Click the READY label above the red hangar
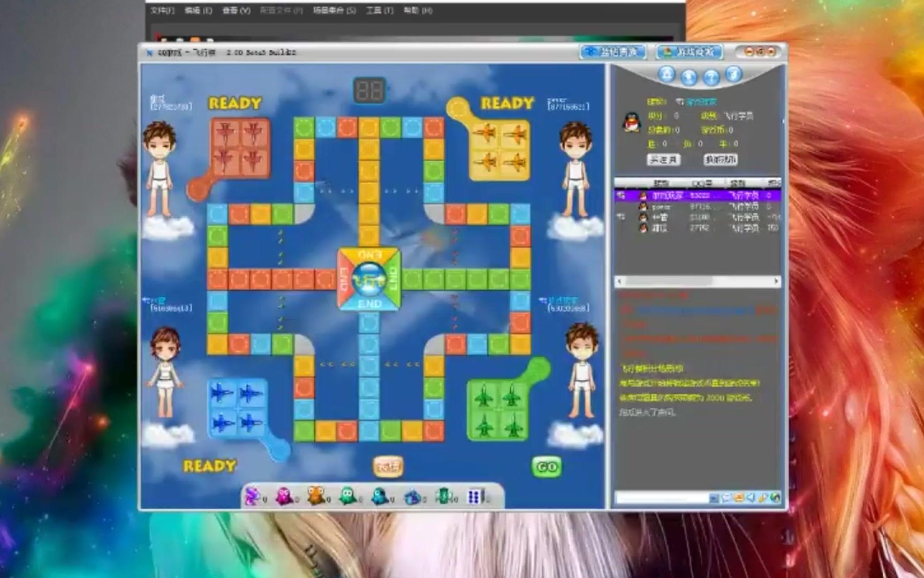The width and height of the screenshot is (924, 578). [235, 103]
